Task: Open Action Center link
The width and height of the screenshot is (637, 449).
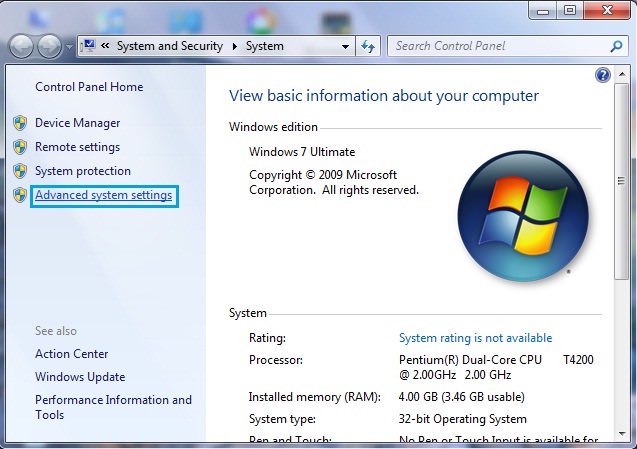Action: pyautogui.click(x=72, y=354)
